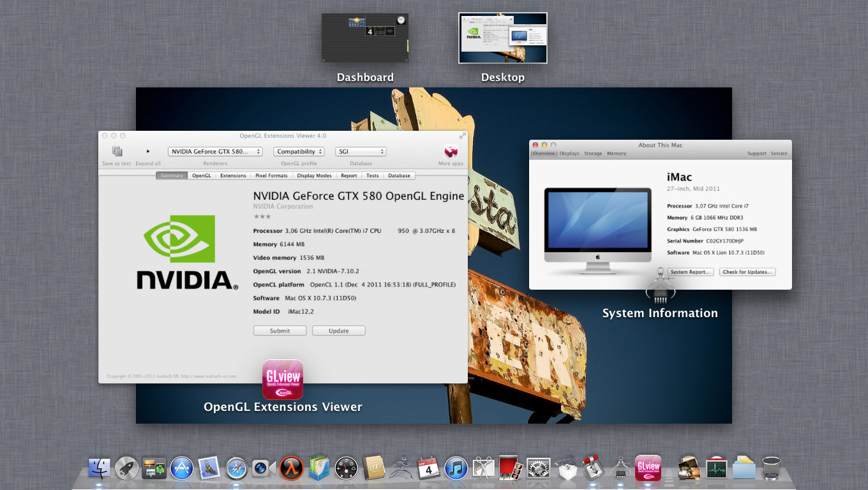Click the GLview OpenGL Extensions Viewer badge icon
Image resolution: width=868 pixels, height=490 pixels.
click(283, 380)
